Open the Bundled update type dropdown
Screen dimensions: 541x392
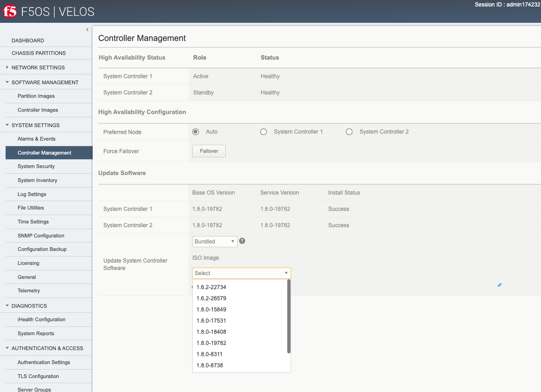coord(215,242)
